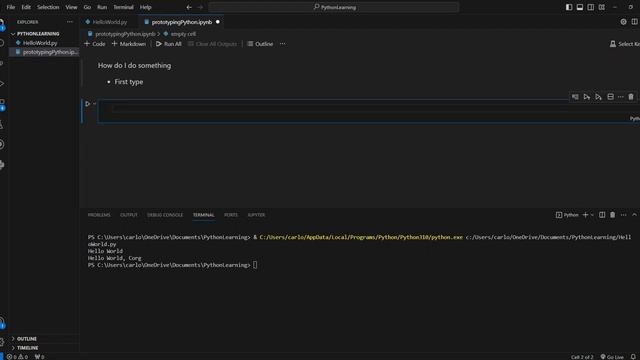Screen dimensions: 640x360
Task: Click Execute Cell and Below icon
Action: [x=598, y=97]
